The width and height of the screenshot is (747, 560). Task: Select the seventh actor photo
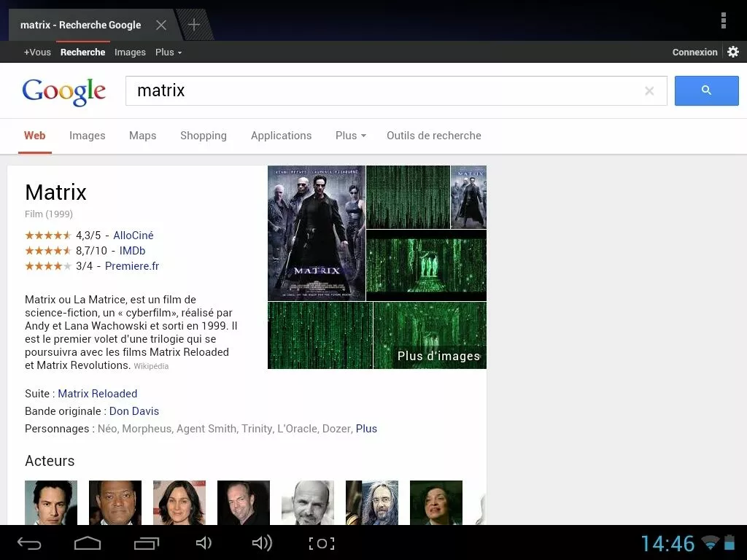click(x=436, y=502)
